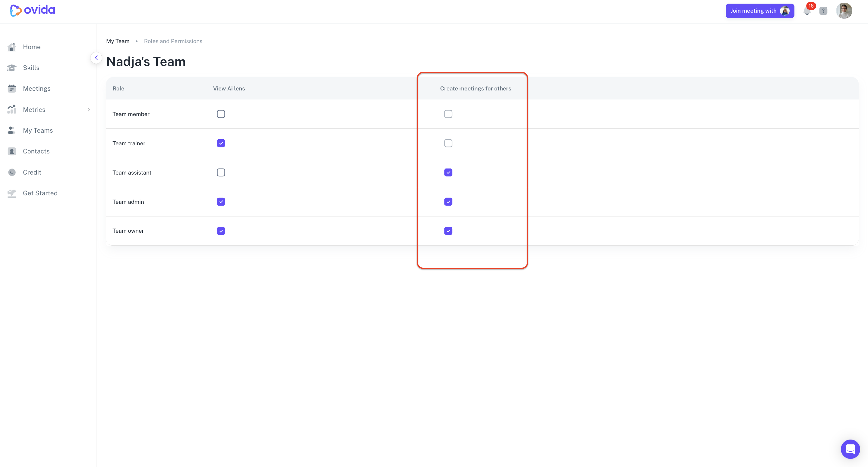
Task: Click the View Ai lens column header
Action: (229, 88)
